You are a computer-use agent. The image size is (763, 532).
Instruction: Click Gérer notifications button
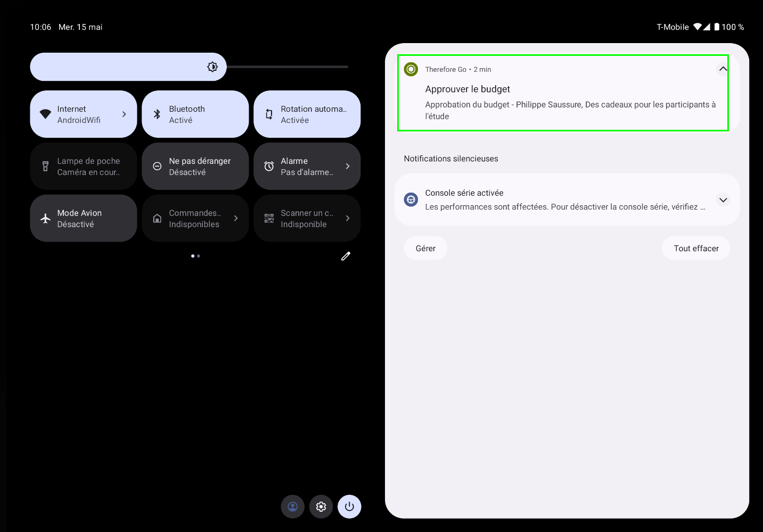pos(425,248)
